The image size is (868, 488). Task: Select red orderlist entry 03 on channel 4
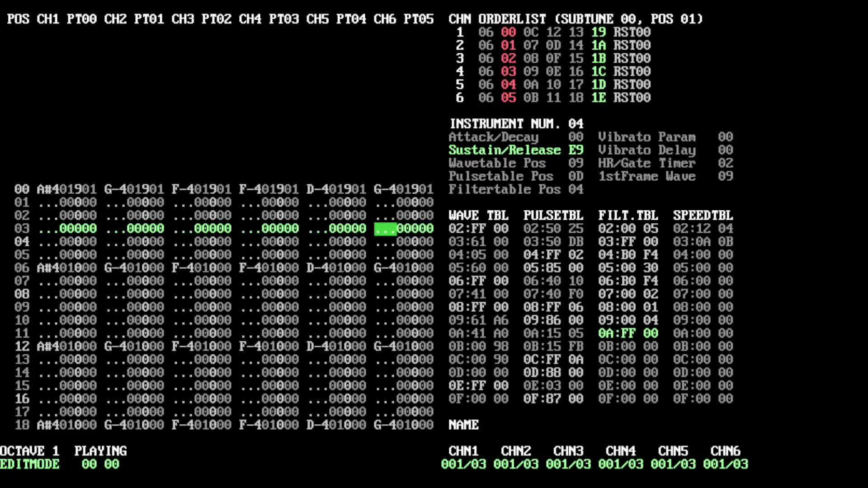click(508, 71)
